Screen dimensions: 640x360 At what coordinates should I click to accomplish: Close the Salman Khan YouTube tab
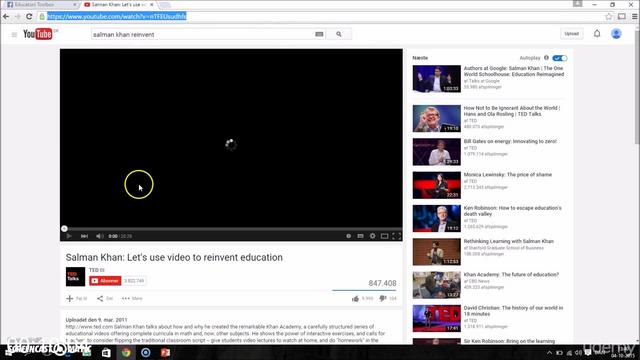point(152,4)
